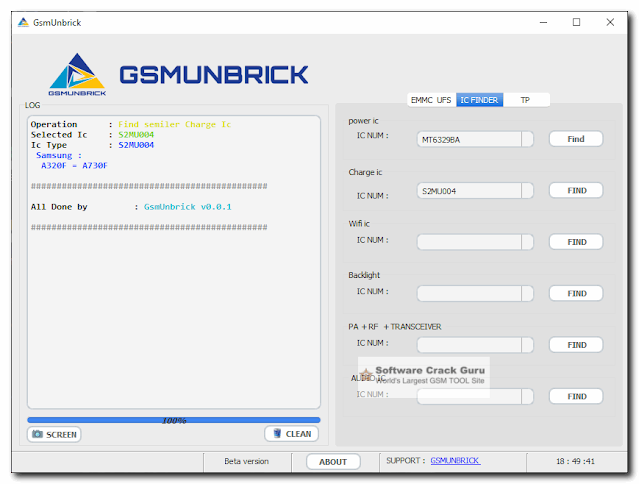The height and width of the screenshot is (484, 639).
Task: Click FIND button for AUDIO IC
Action: pyautogui.click(x=576, y=396)
